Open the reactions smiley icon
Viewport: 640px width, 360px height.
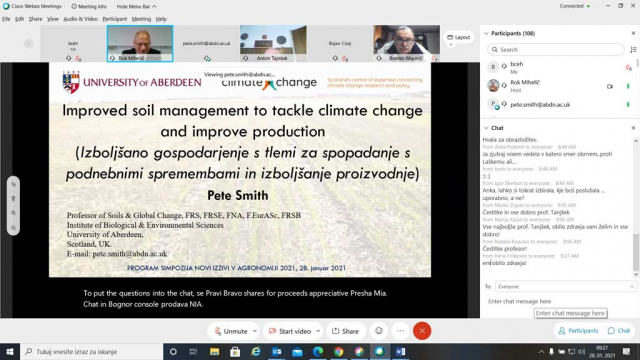(379, 331)
